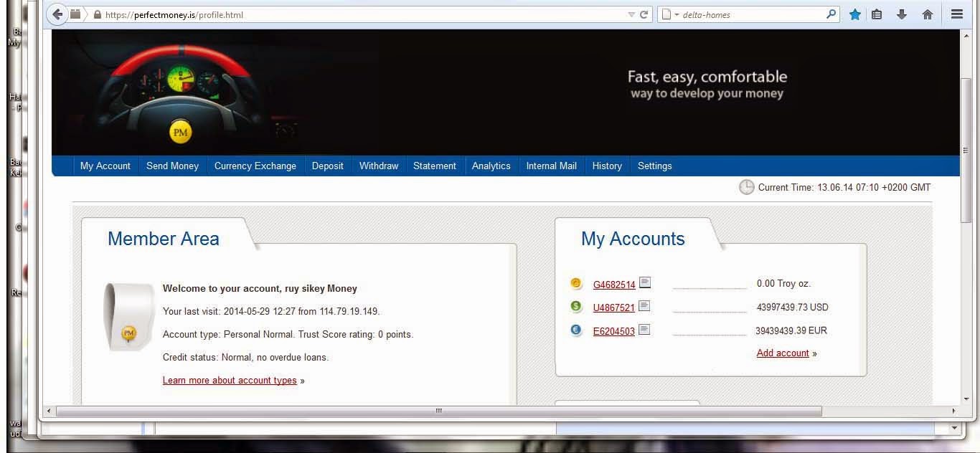
Task: Open statement icon next to G4682514
Action: 645,283
